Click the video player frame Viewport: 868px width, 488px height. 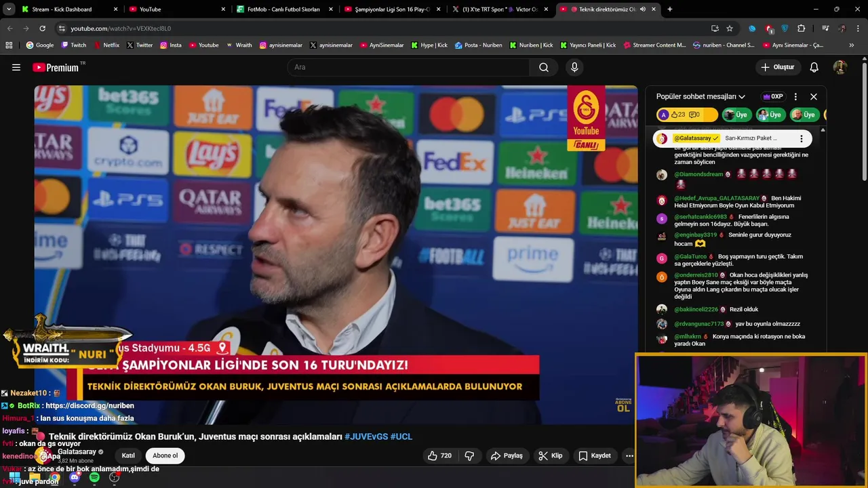336,254
